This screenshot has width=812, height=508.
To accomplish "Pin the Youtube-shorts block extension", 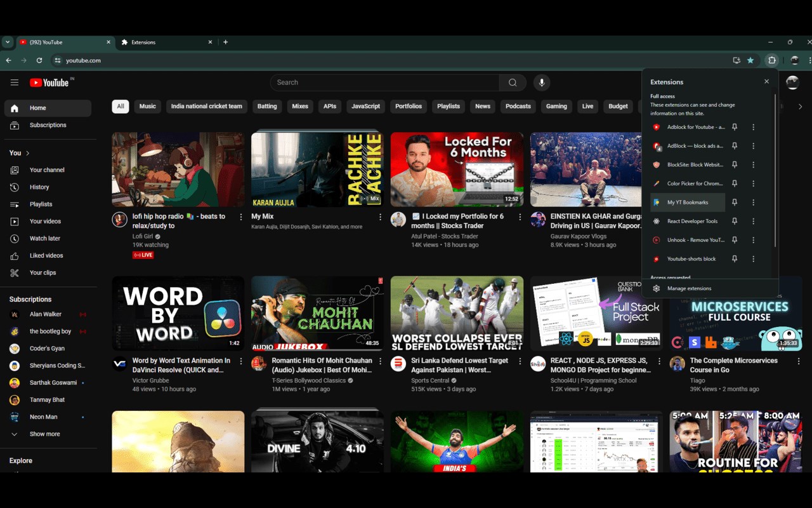I will pyautogui.click(x=735, y=259).
